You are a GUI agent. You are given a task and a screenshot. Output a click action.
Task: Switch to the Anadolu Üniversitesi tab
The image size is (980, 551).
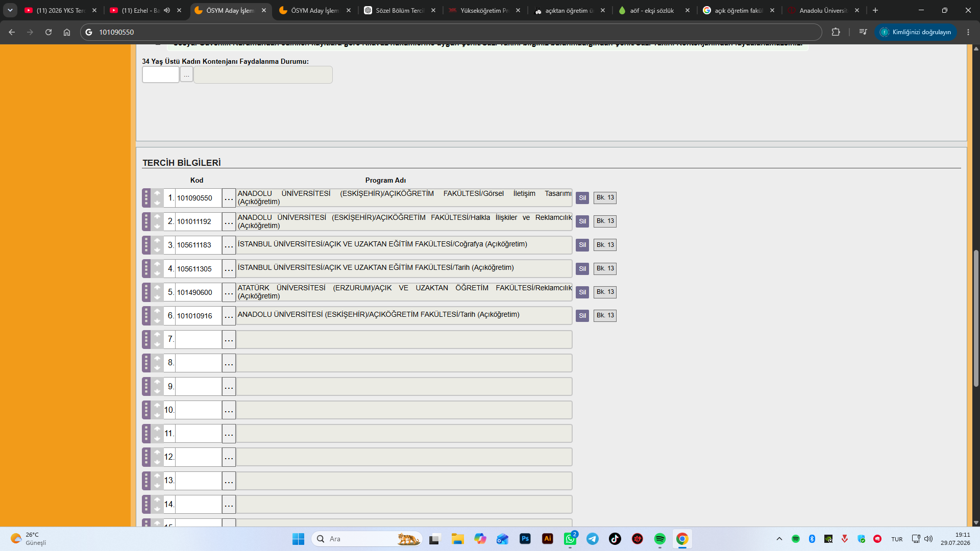823,10
